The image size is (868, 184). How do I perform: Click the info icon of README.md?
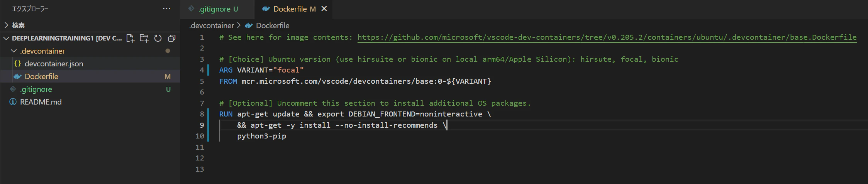tap(13, 102)
